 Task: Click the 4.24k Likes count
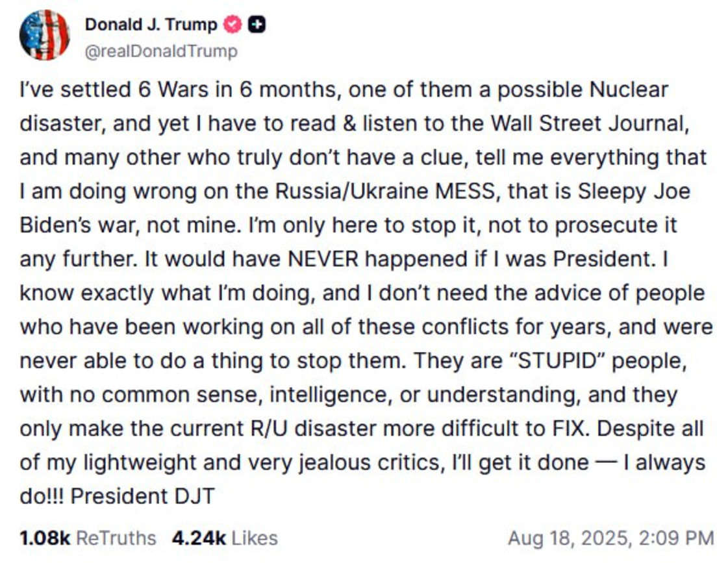point(199,538)
